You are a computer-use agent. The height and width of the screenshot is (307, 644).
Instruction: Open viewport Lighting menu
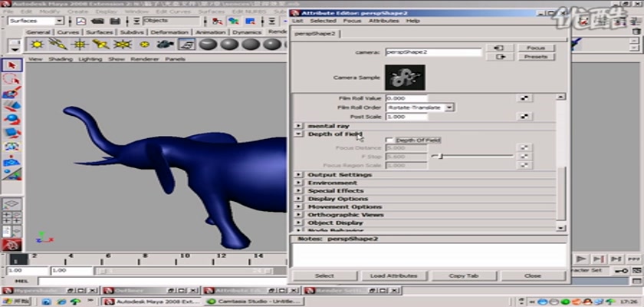[x=90, y=59]
